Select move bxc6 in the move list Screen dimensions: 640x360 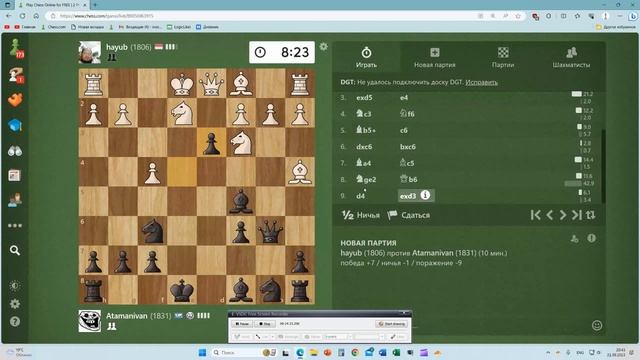coord(408,147)
